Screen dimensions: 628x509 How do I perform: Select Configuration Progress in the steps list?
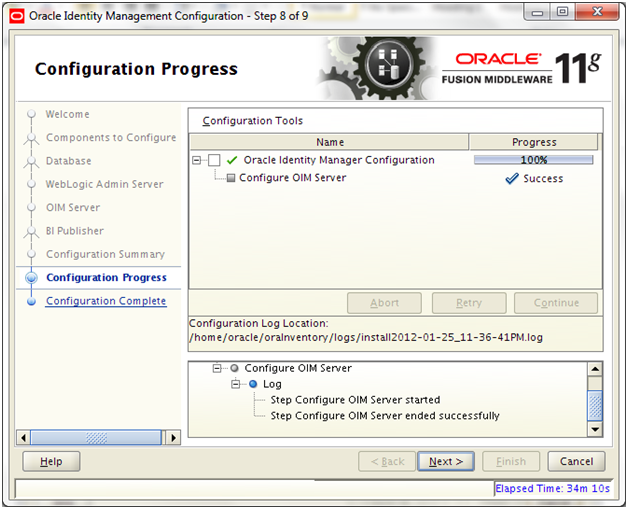[106, 278]
